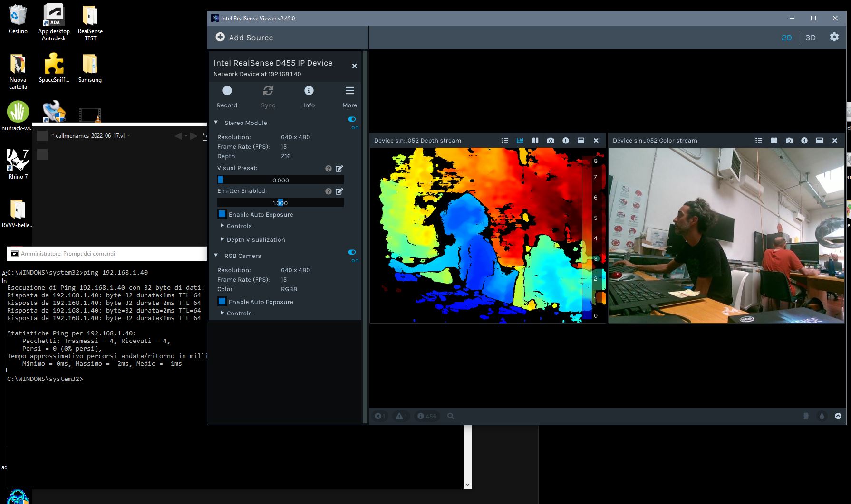
Task: Select Stereo Module resolution 640 x 480
Action: (x=295, y=137)
